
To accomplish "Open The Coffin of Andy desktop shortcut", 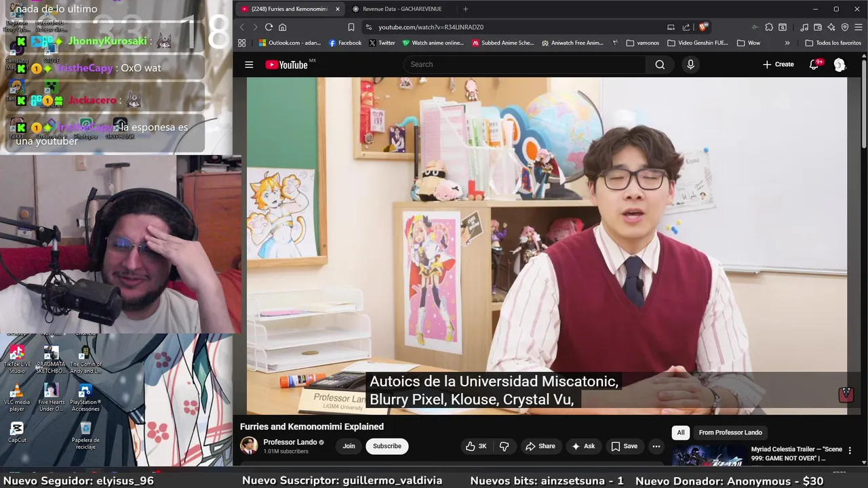I will tap(85, 359).
